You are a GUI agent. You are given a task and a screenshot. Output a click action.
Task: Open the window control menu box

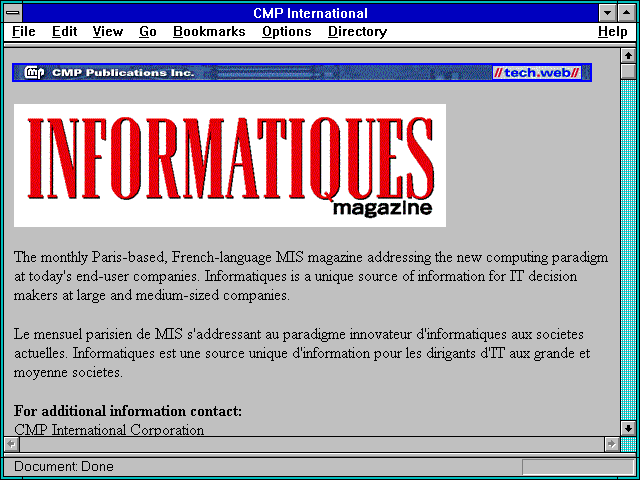coord(13,13)
